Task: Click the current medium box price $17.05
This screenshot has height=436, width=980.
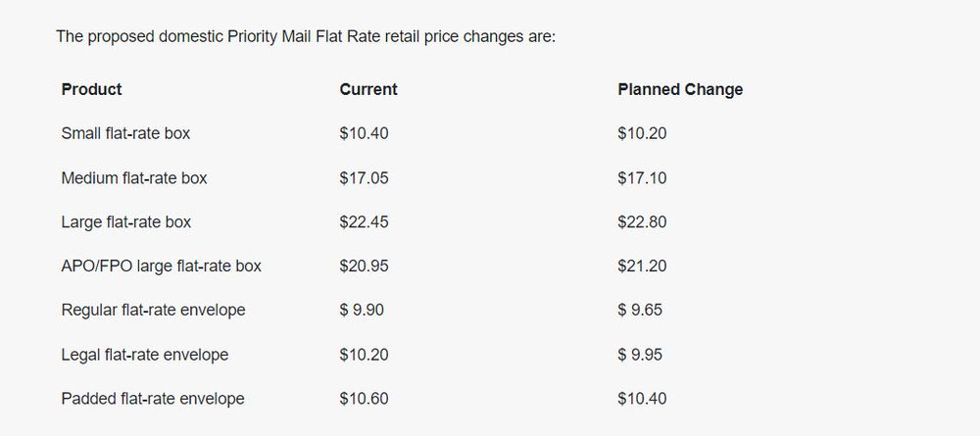Action: click(365, 178)
